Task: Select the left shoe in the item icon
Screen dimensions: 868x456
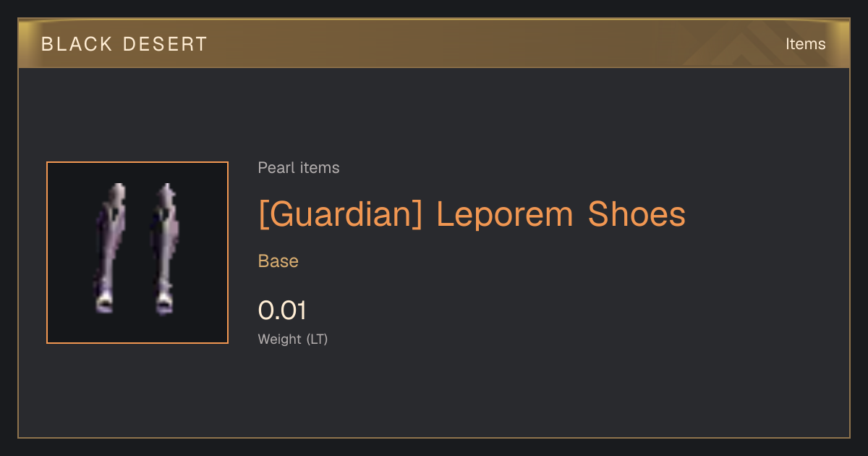Action: point(110,248)
